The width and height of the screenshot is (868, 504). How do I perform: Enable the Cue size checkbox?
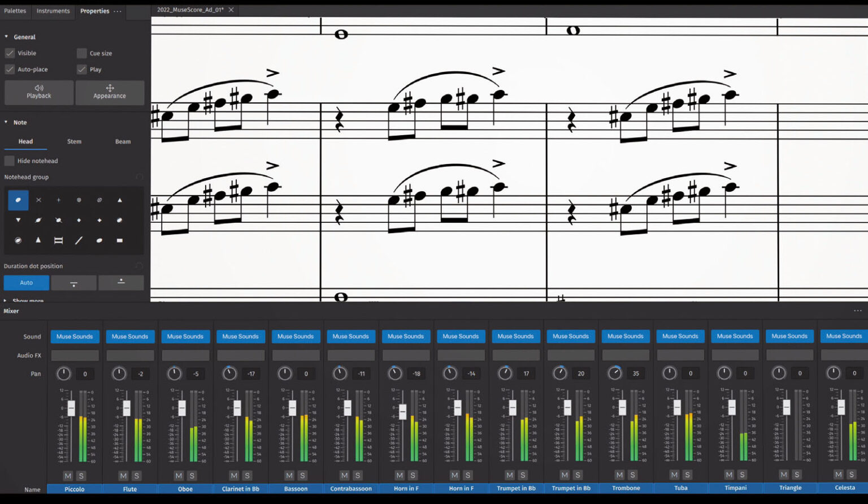82,53
